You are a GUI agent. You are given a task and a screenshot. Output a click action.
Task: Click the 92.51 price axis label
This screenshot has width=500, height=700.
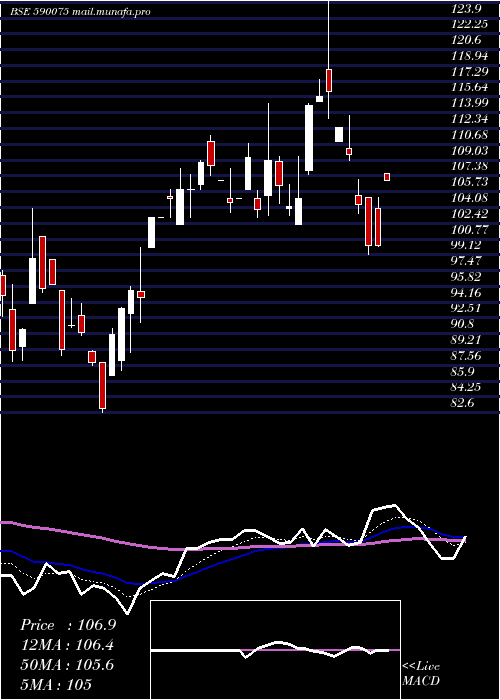pos(468,308)
